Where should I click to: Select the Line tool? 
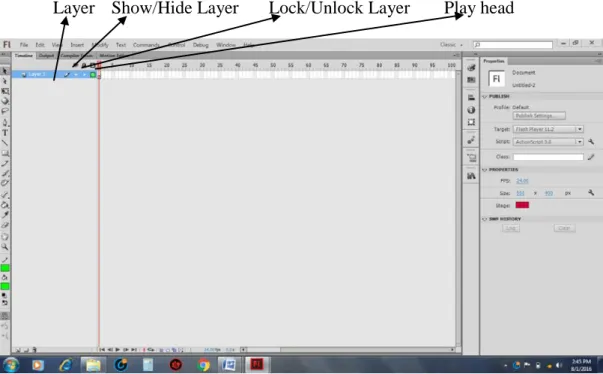(5, 143)
